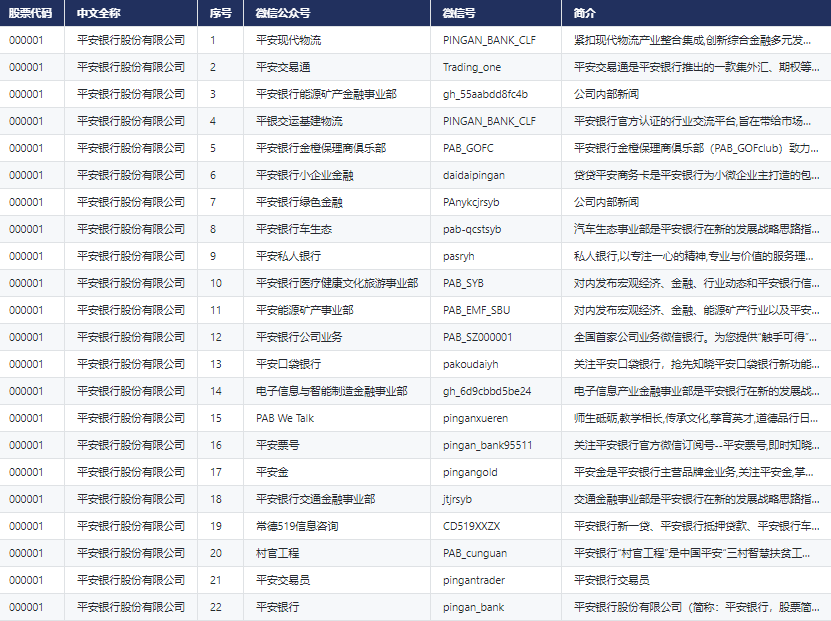831x621 pixels.
Task: Select the 公司内部新闻 description in row 7
Action: pos(606,202)
